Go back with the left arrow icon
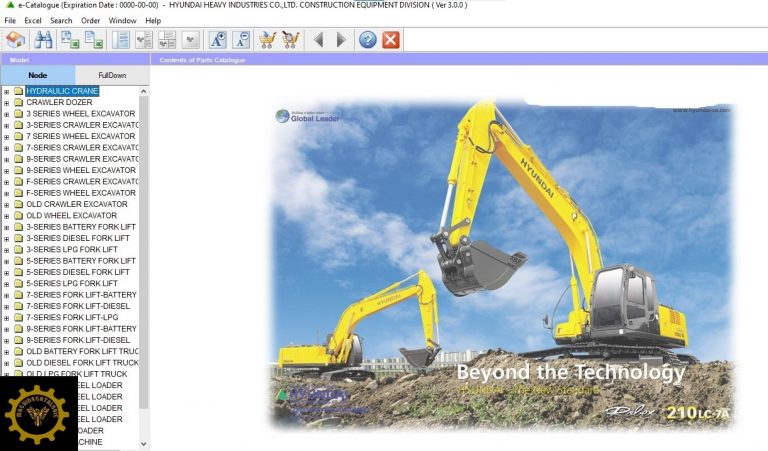The width and height of the screenshot is (768, 451). click(x=318, y=40)
